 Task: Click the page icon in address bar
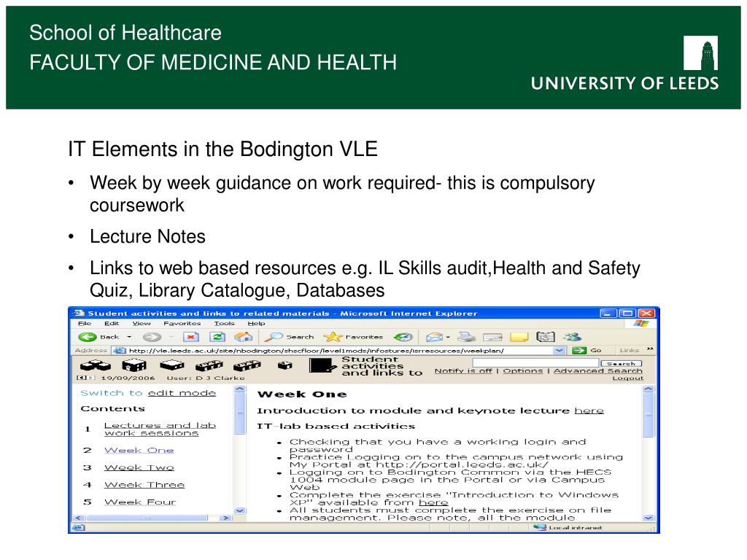(x=119, y=351)
